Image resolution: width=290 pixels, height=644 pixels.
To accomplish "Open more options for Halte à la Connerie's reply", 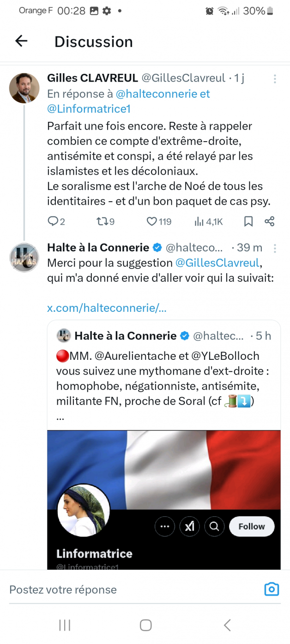I will point(275,249).
